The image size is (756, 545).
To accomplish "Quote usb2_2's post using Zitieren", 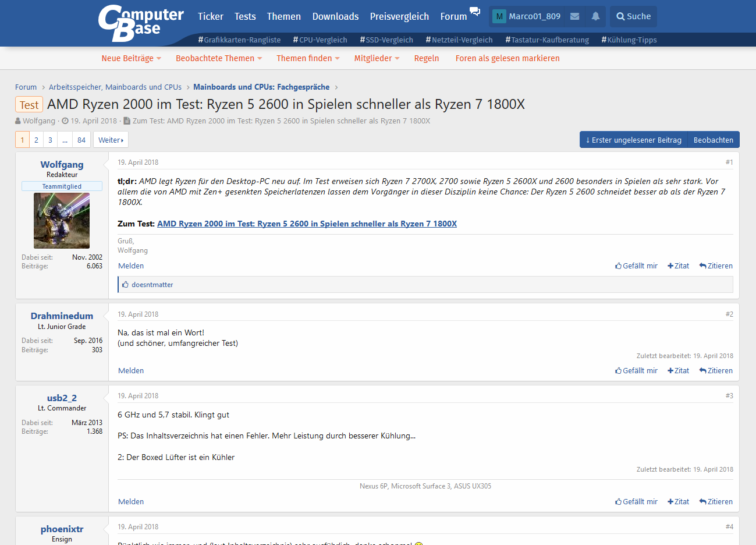I will tap(716, 502).
